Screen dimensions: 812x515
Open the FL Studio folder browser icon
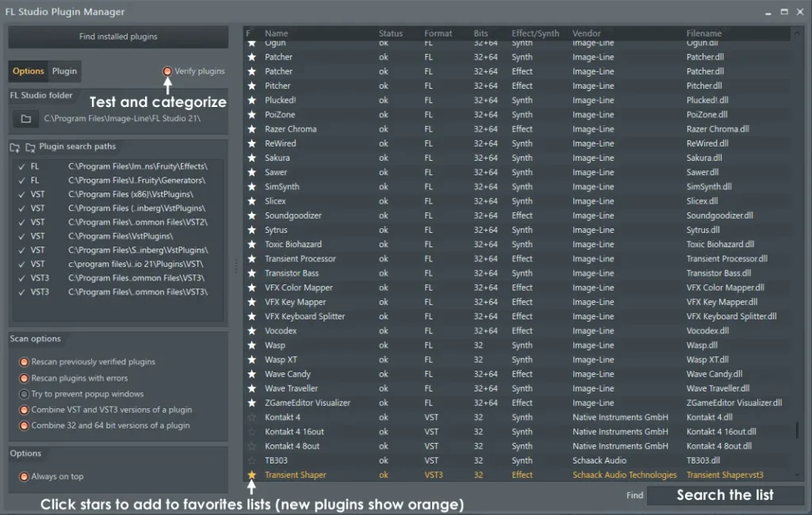tap(25, 119)
